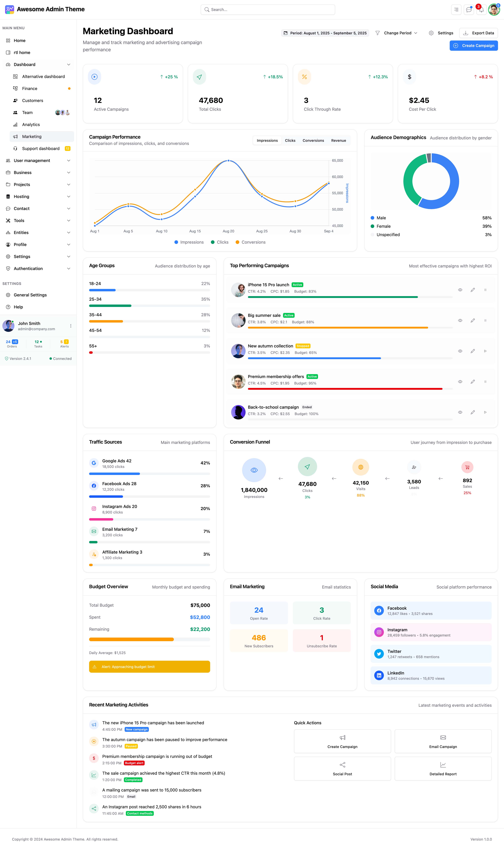Click Total Clicks paper plane icon

(199, 77)
